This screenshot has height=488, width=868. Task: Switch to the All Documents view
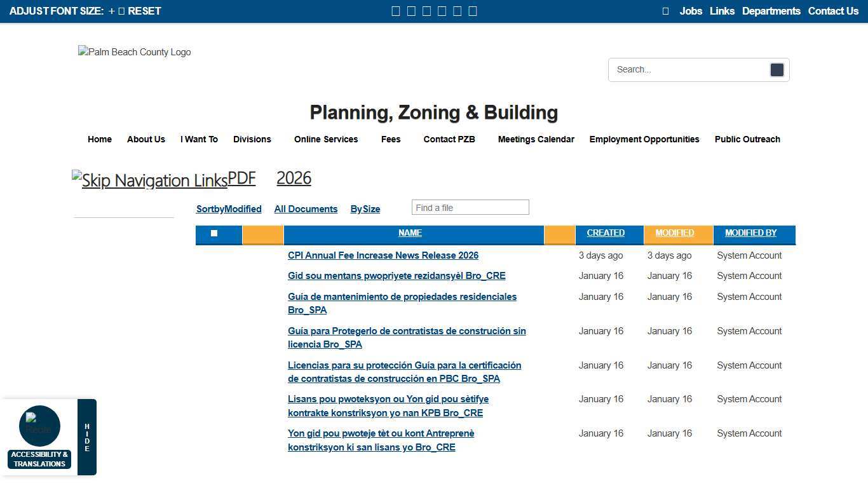click(x=306, y=209)
